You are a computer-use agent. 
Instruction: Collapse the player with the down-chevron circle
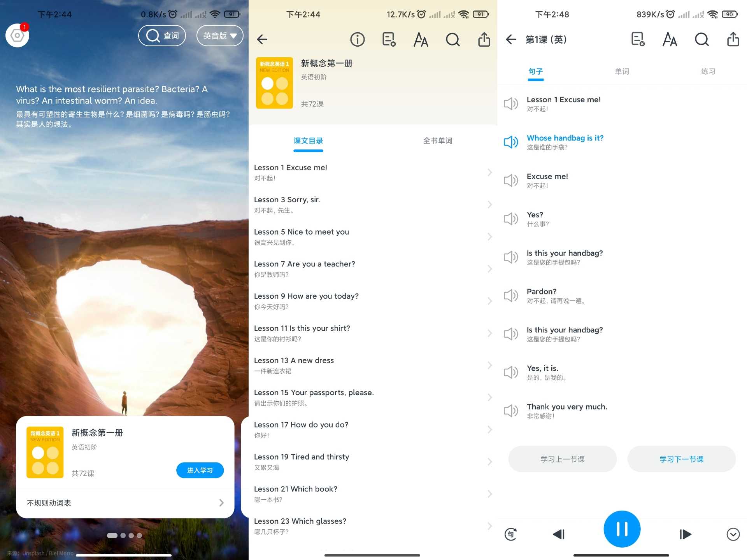733,534
